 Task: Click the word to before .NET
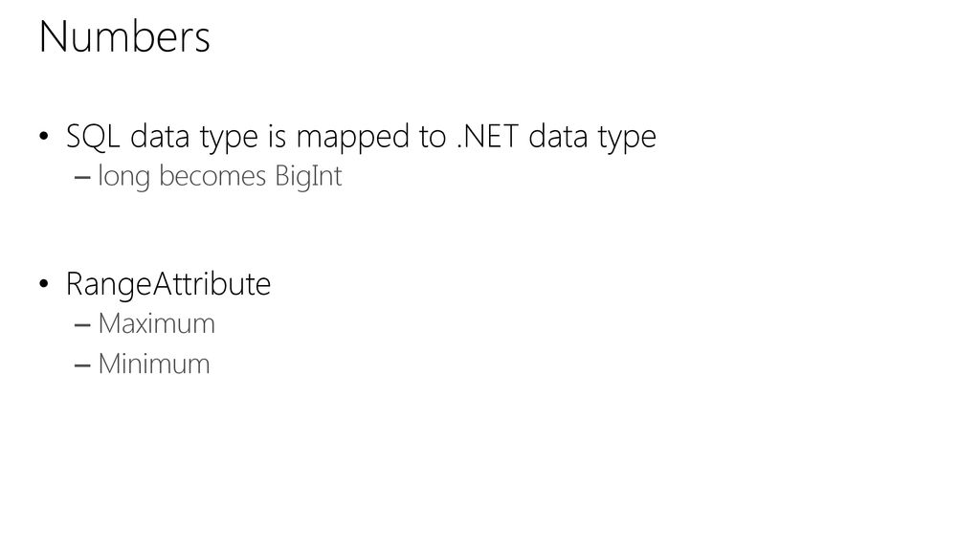[x=433, y=136]
